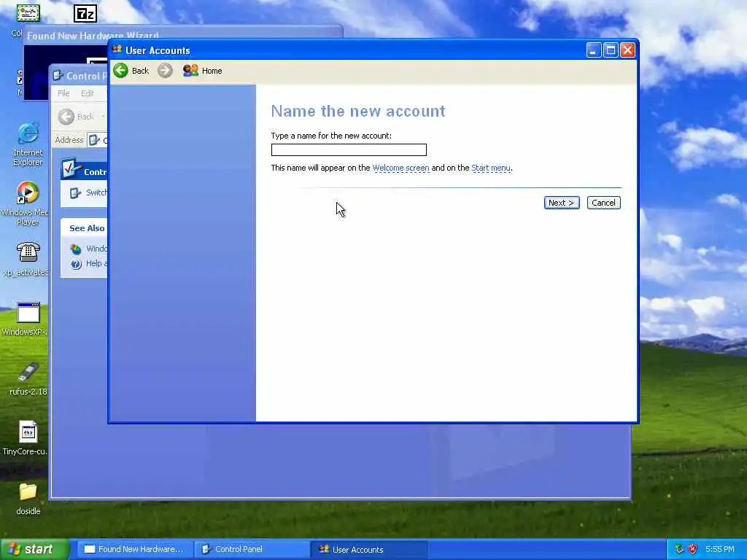747x560 pixels.
Task: Open the File menu in Control Panel
Action: (x=63, y=93)
